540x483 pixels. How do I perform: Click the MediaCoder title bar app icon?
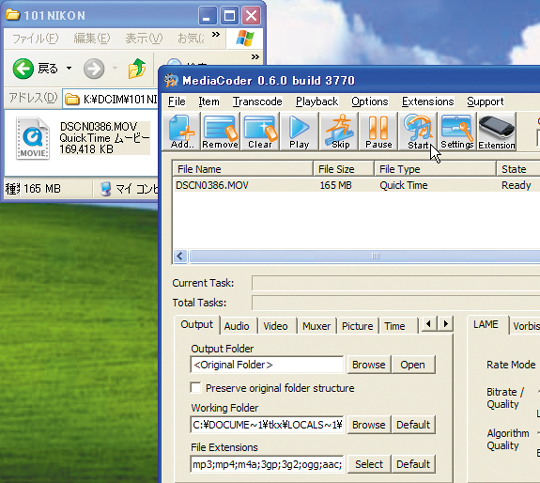[171, 80]
